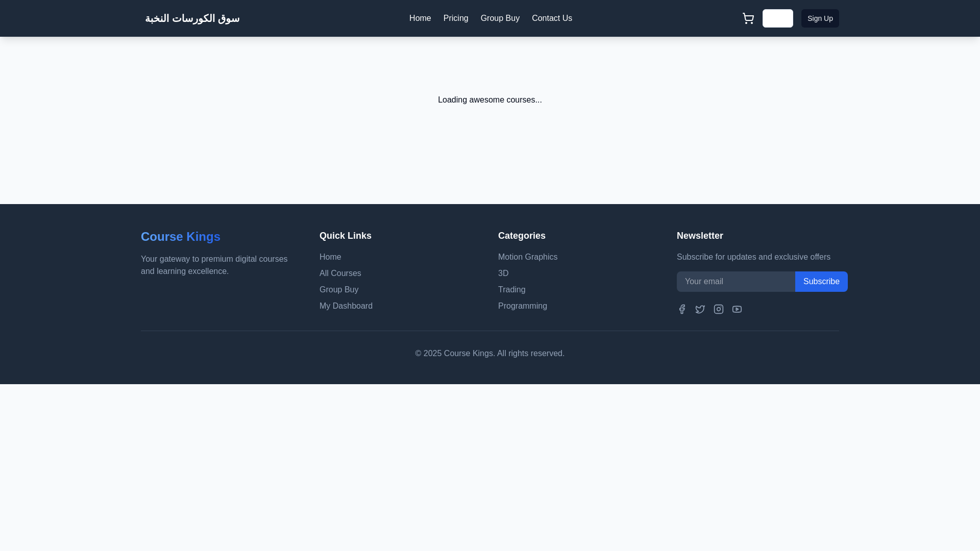
Task: Click the Facebook icon in footer
Action: tap(682, 309)
